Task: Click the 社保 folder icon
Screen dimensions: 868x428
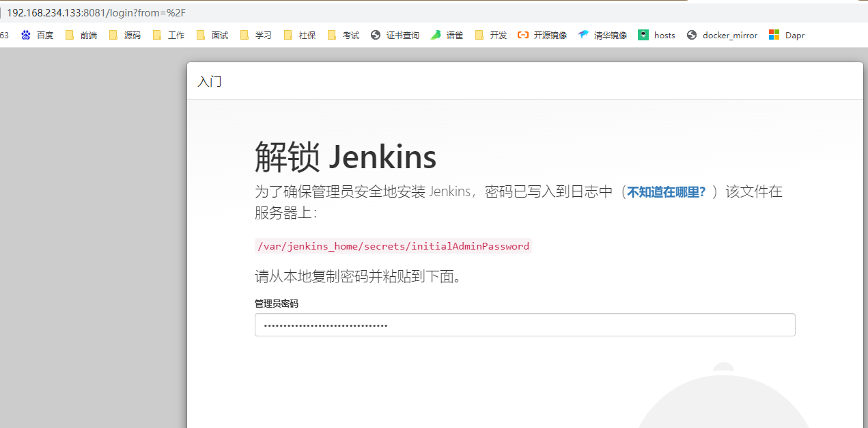Action: click(288, 35)
